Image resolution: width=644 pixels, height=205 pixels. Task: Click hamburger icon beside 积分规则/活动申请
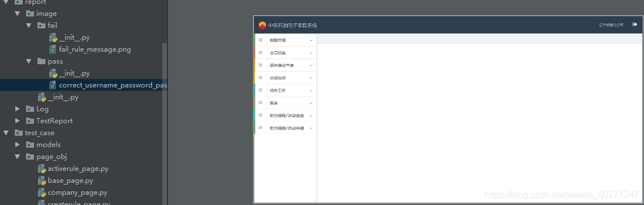[x=260, y=128]
